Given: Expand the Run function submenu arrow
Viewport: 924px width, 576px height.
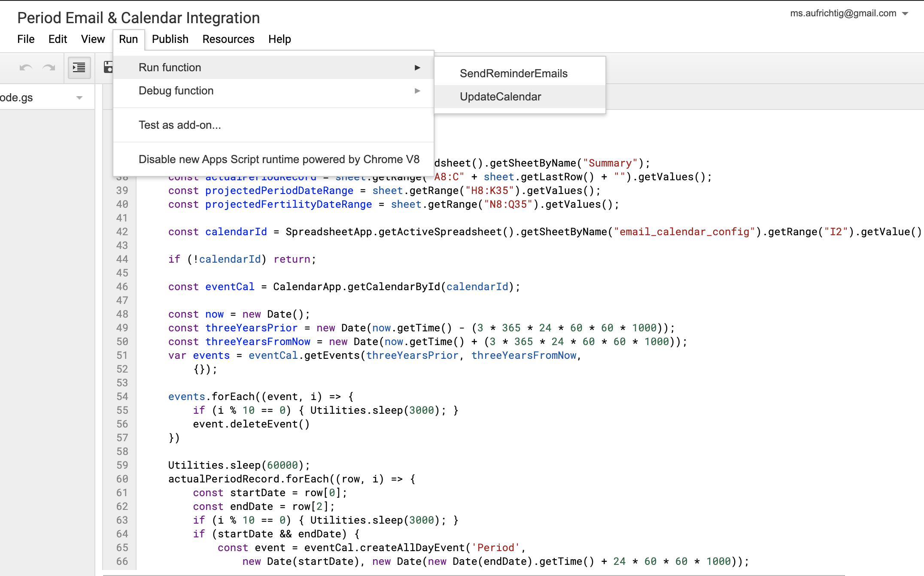Looking at the screenshot, I should [x=417, y=67].
